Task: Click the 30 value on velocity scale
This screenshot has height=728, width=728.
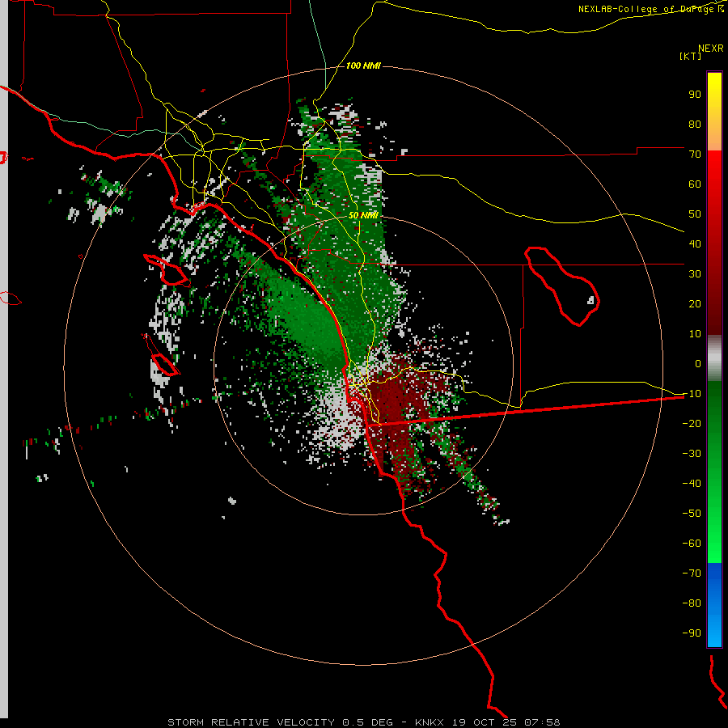Action: click(x=695, y=274)
